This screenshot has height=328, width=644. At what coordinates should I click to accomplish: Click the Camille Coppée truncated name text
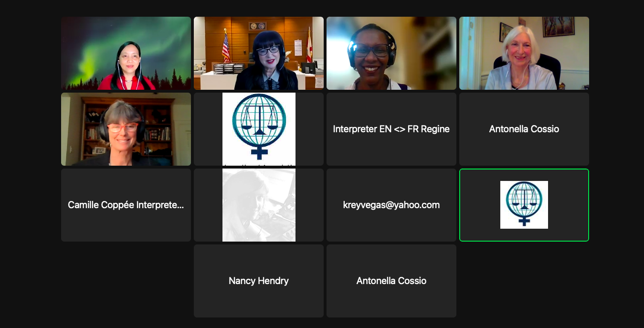[x=126, y=205]
